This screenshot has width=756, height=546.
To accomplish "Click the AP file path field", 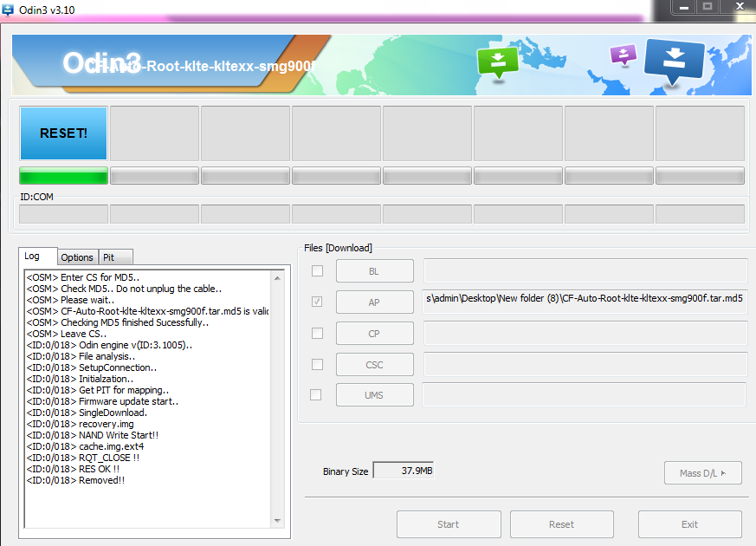I will pyautogui.click(x=585, y=302).
